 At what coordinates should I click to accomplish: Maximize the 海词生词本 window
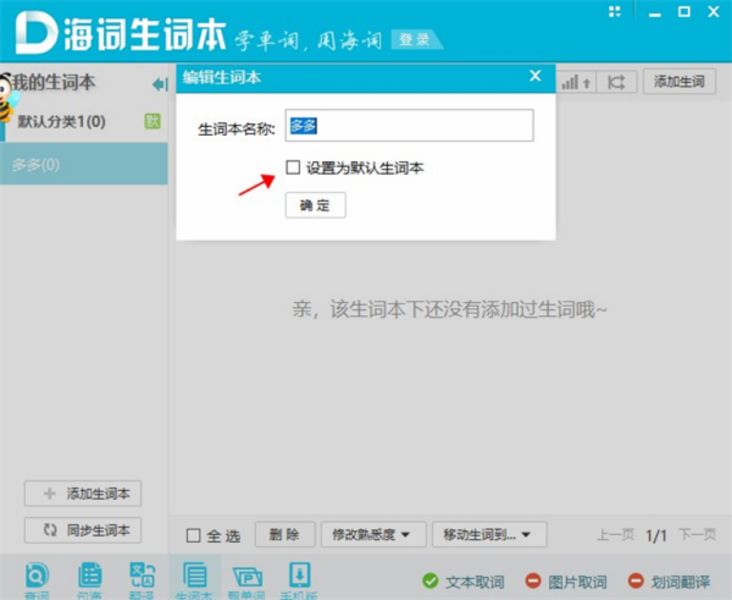pyautogui.click(x=684, y=11)
